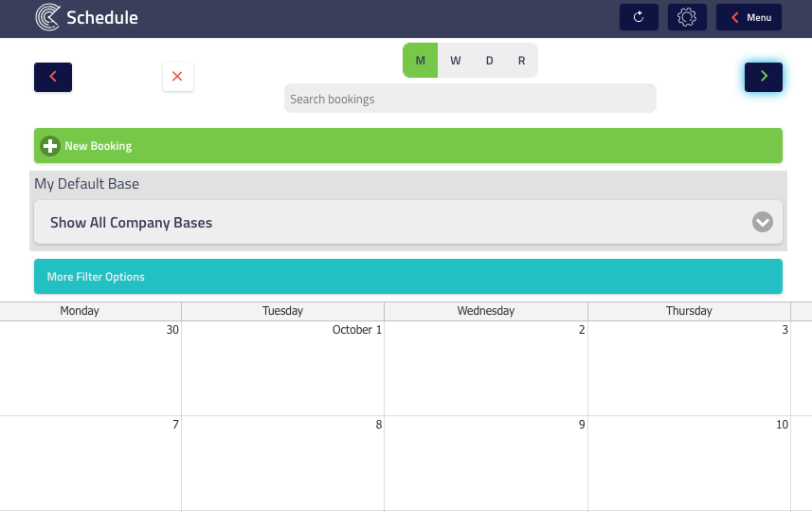Click the down-arrow circle on bases selector
The width and height of the screenshot is (812, 512).
point(763,222)
